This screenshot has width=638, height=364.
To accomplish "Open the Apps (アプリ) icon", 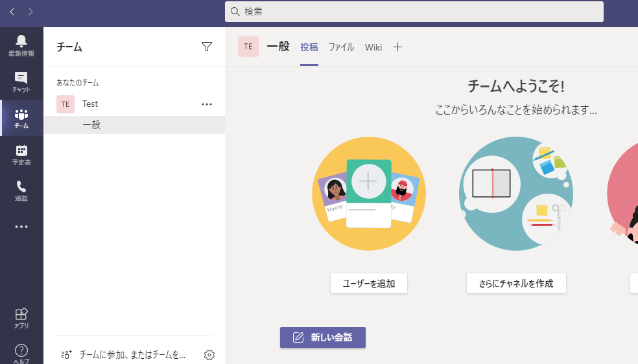I will tap(21, 318).
